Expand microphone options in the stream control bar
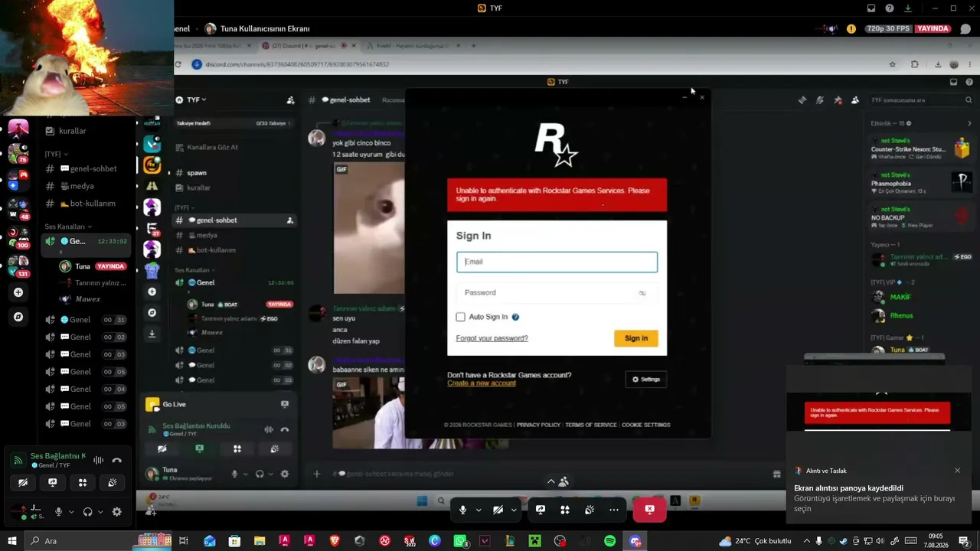Viewport: 980px width, 551px height. 479,510
